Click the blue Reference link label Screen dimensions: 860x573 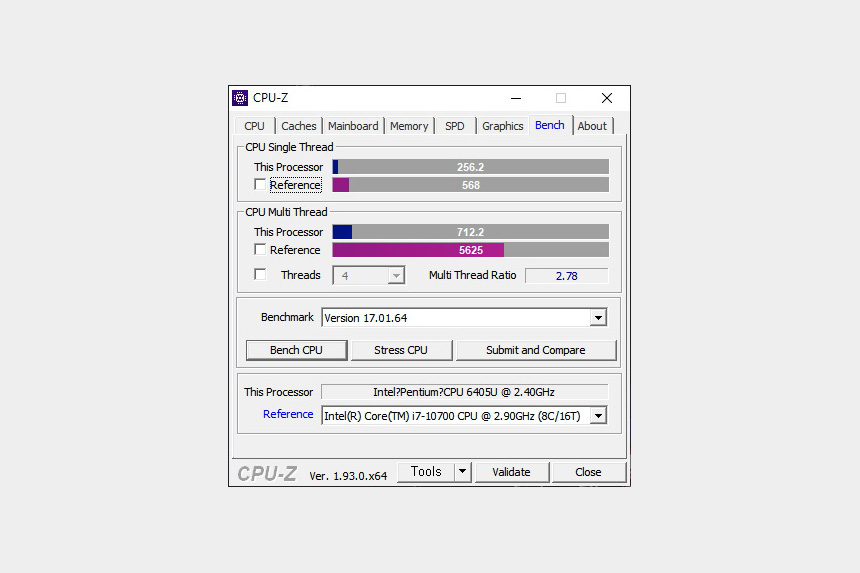[x=288, y=414]
